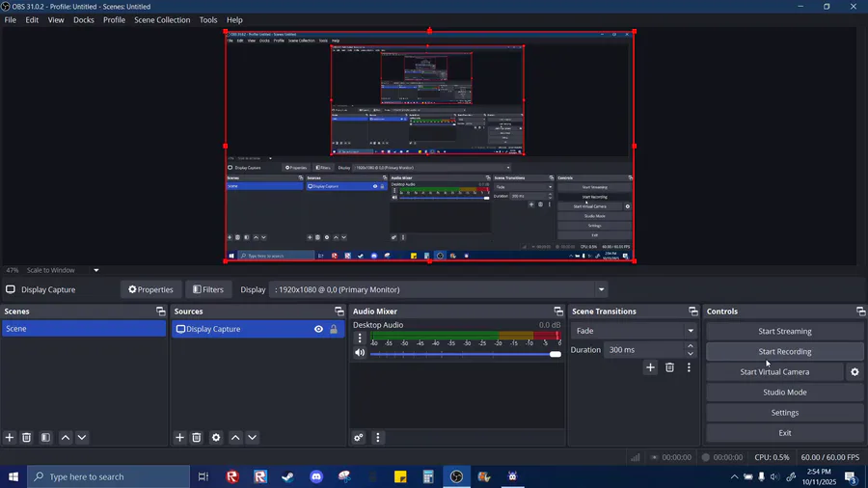Remove selected source with trash icon

[197, 437]
